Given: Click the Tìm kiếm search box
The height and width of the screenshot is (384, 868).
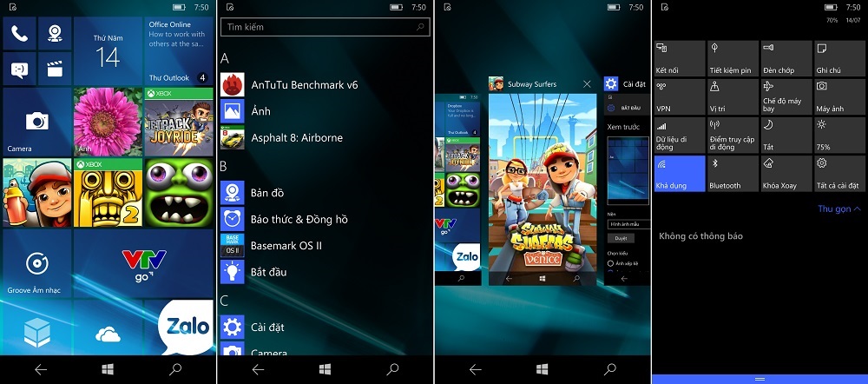Looking at the screenshot, I should (325, 27).
